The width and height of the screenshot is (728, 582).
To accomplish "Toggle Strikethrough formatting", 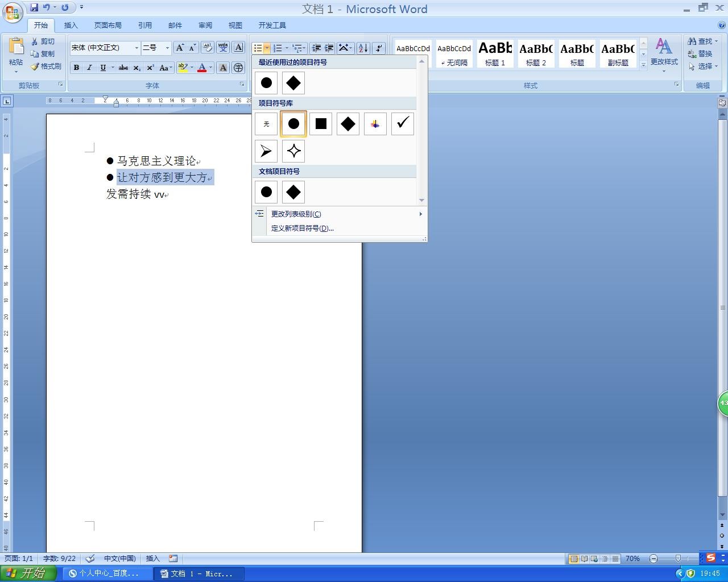I will click(123, 68).
